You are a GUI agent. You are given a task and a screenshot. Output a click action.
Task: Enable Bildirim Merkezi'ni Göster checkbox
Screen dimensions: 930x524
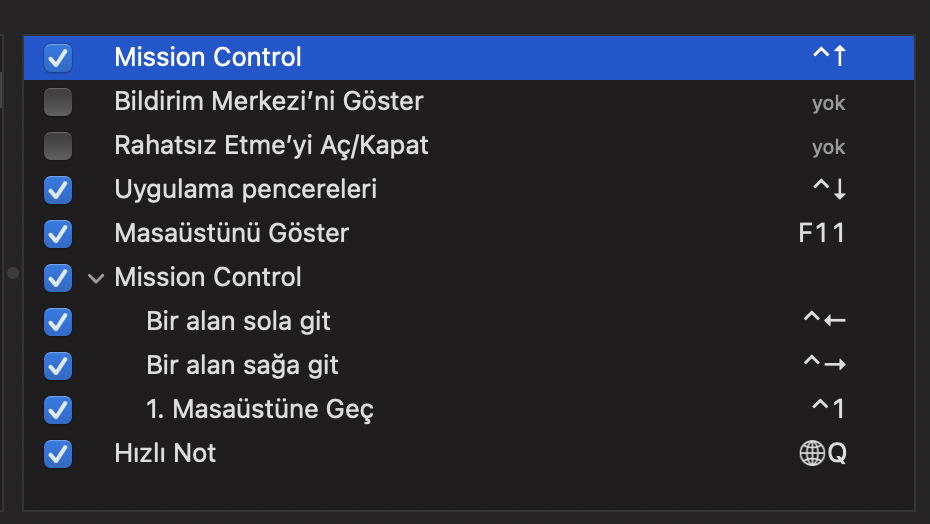[x=58, y=101]
